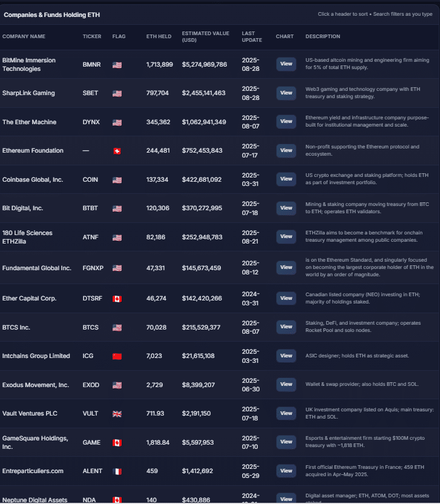The width and height of the screenshot is (440, 504).
Task: Click the Canadian flag for GameSquare Holdings
Action: [117, 443]
